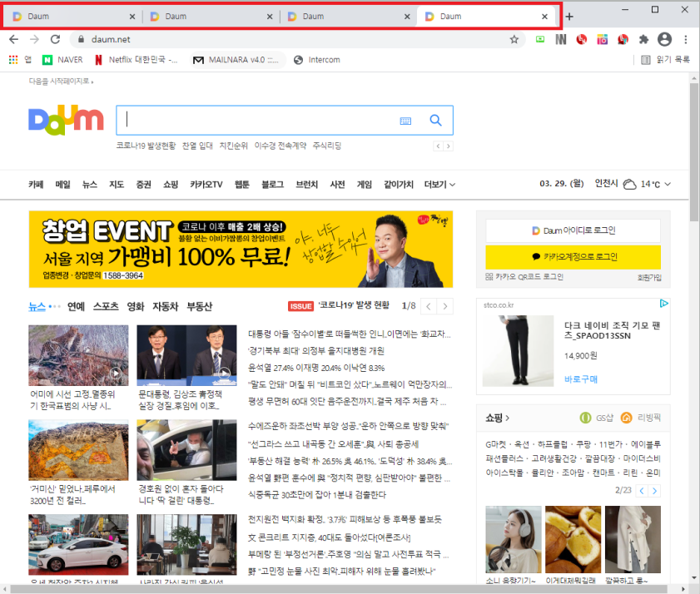
Task: Open the Chrome three-dot menu
Action: point(686,39)
